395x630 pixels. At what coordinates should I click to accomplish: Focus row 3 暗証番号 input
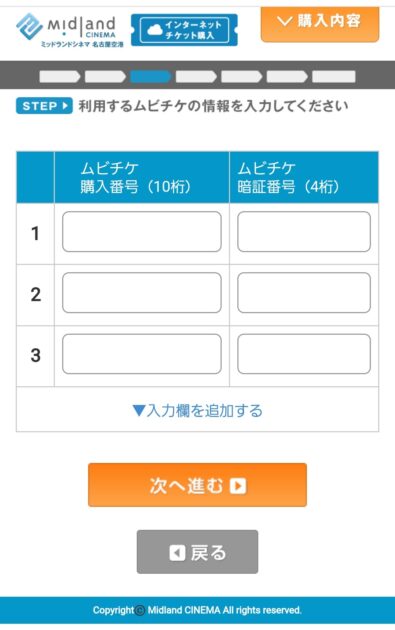304,354
